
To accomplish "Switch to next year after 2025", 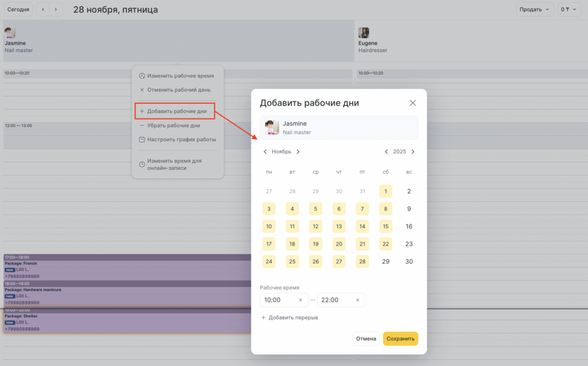I will click(413, 152).
